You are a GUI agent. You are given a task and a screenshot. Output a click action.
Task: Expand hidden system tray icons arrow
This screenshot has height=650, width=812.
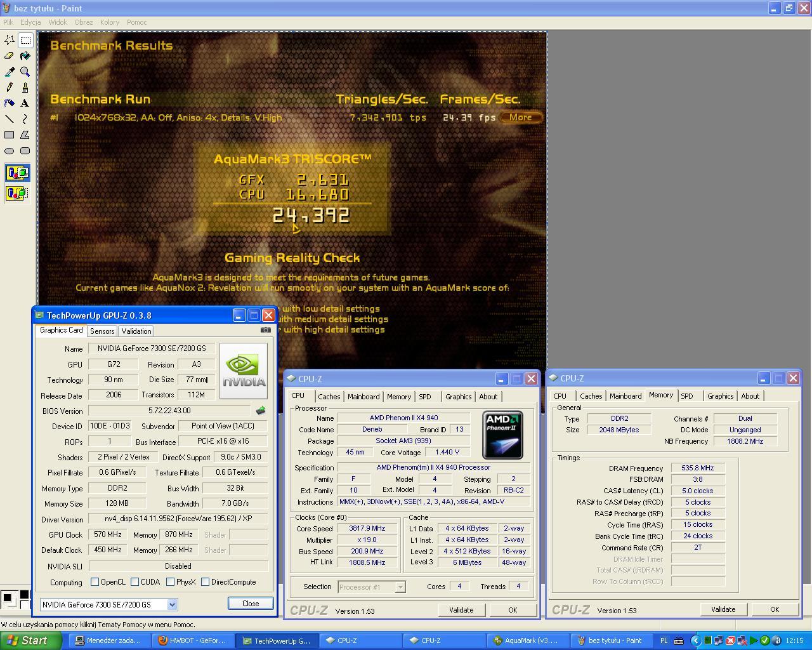coord(695,640)
